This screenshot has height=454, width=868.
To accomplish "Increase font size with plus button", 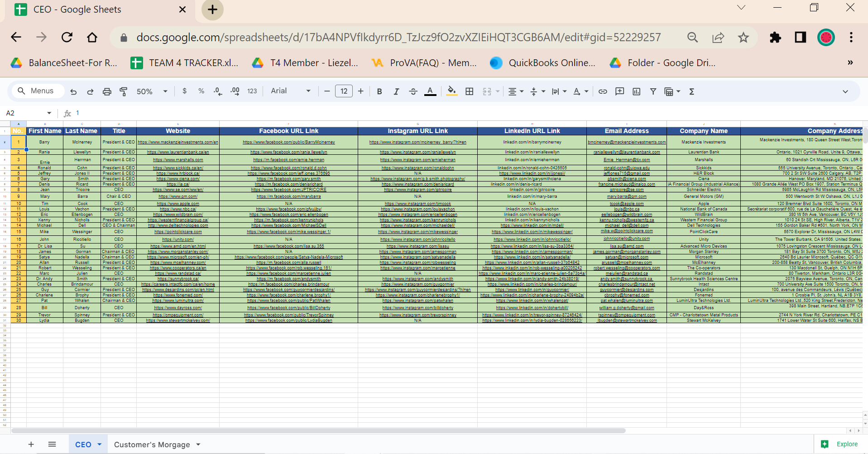I will pos(360,91).
